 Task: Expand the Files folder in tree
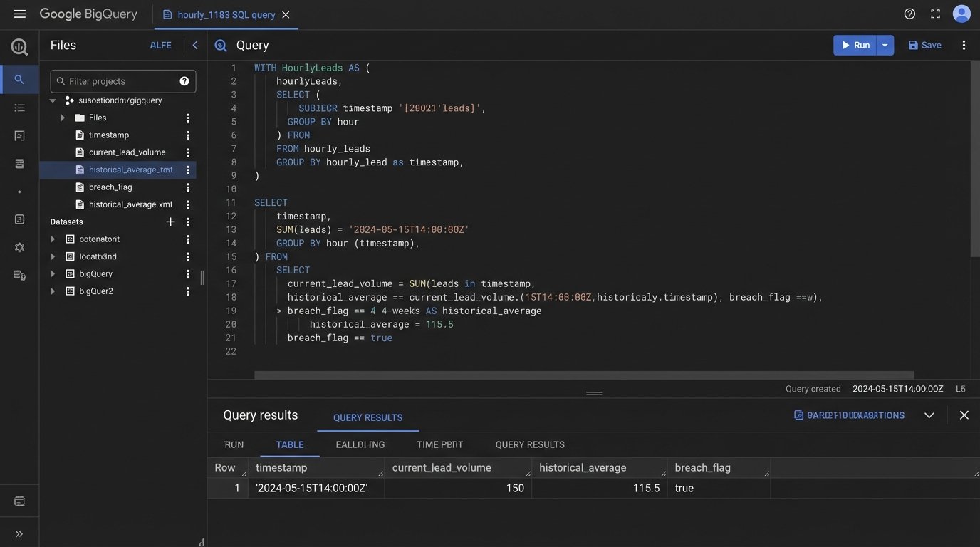(63, 118)
